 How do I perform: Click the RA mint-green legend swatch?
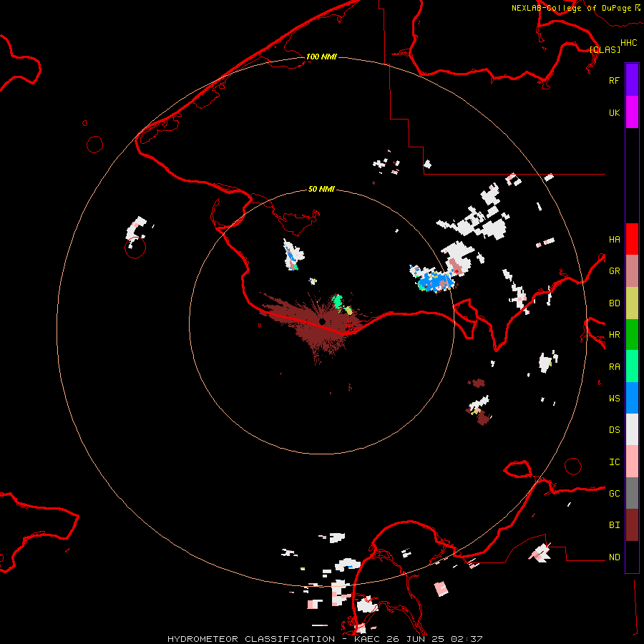(x=632, y=366)
